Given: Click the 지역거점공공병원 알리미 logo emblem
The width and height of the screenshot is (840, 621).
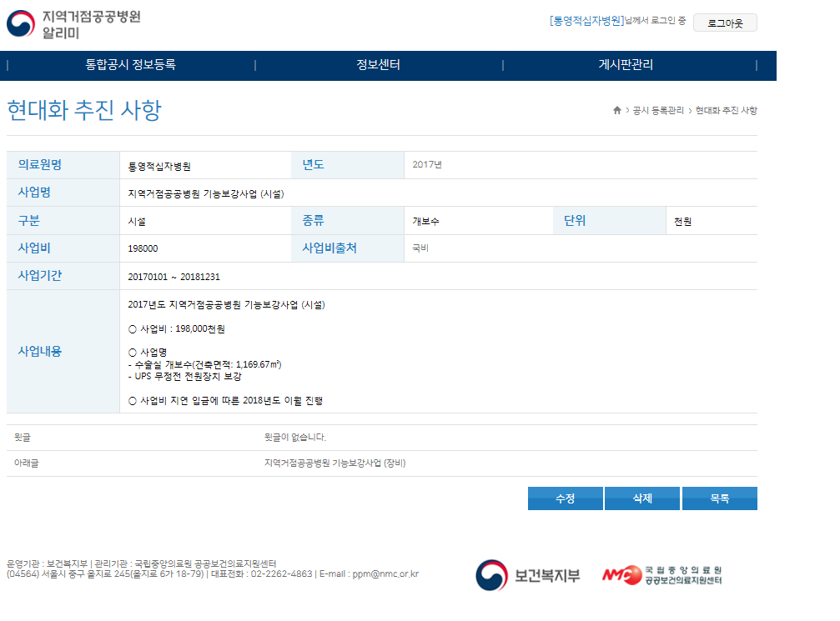Looking at the screenshot, I should [x=21, y=24].
